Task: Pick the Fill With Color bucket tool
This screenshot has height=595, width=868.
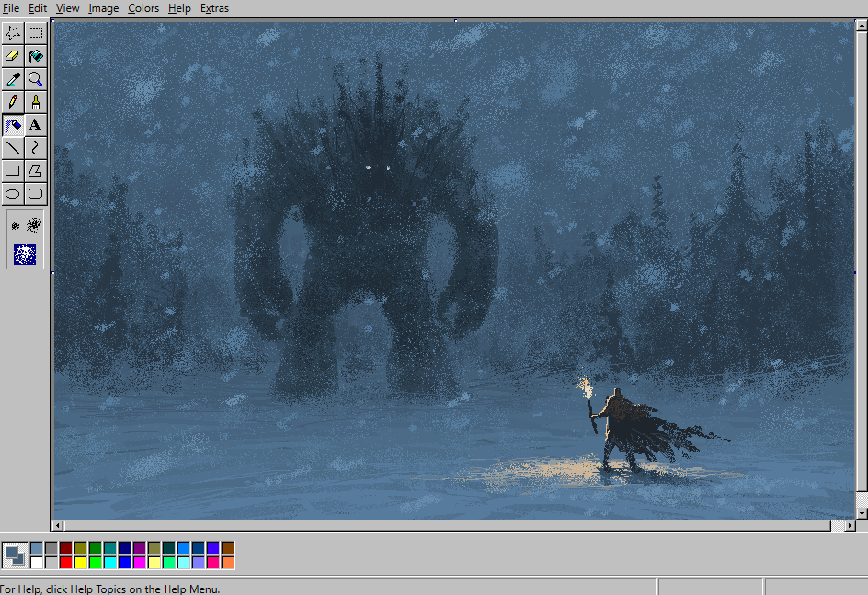Action: [36, 56]
